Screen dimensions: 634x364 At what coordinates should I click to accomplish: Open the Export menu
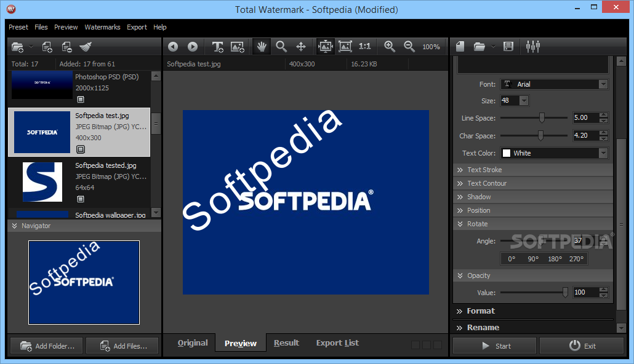tap(137, 27)
